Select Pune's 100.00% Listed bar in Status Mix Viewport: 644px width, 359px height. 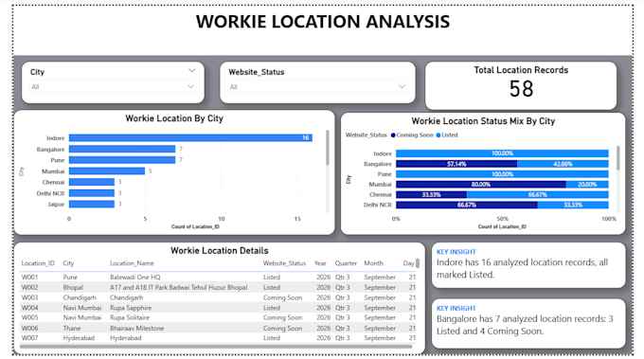coord(502,174)
